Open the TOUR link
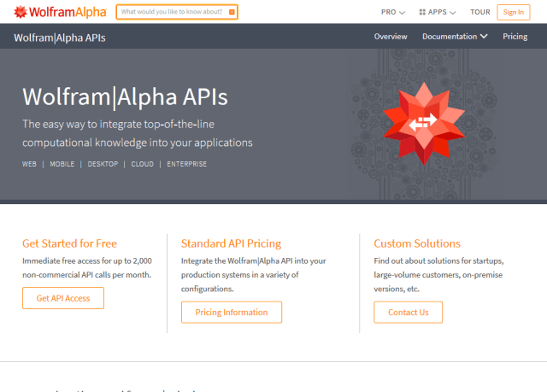Screen dimensions: 547x392 pyautogui.click(x=480, y=12)
